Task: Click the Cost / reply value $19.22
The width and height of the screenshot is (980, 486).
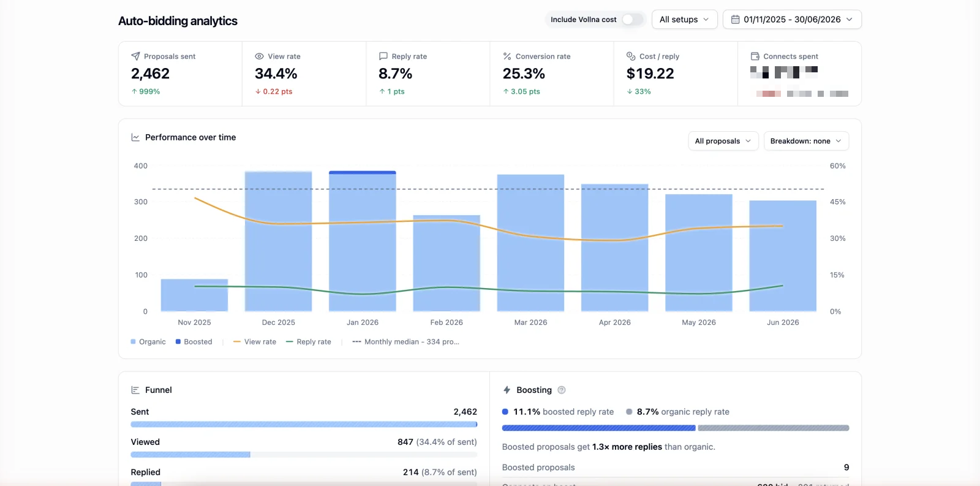Action: 650,74
